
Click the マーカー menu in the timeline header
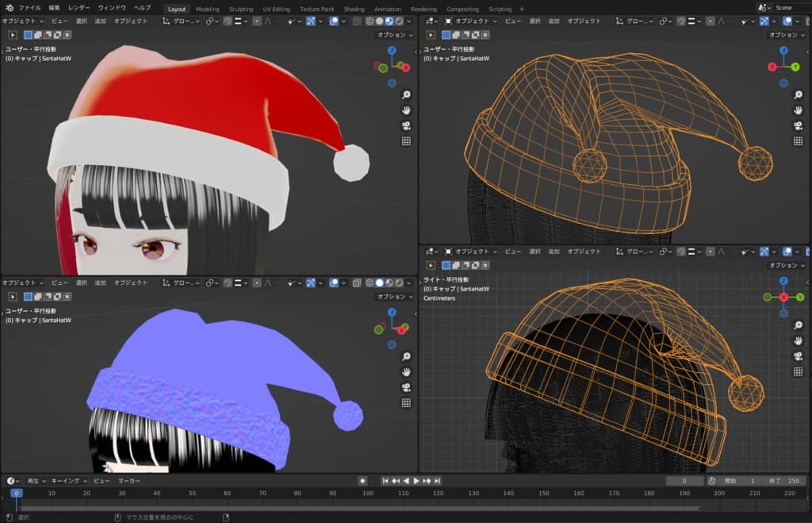(129, 481)
